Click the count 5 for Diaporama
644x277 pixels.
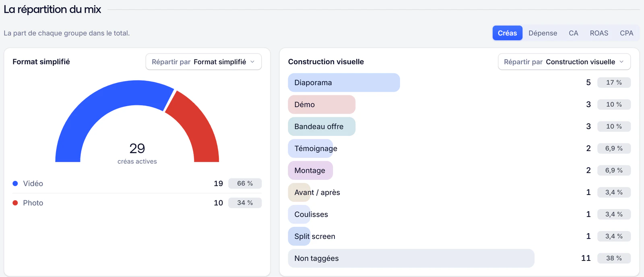point(588,82)
